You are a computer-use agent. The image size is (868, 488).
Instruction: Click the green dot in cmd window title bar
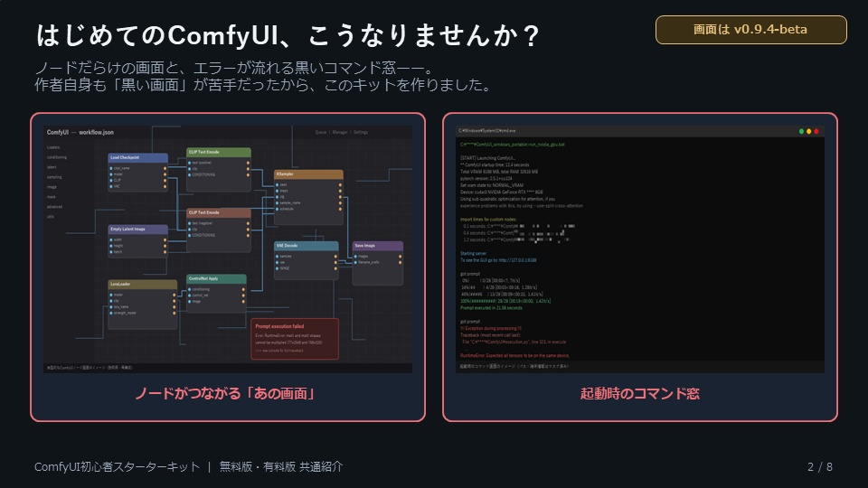pyautogui.click(x=801, y=132)
